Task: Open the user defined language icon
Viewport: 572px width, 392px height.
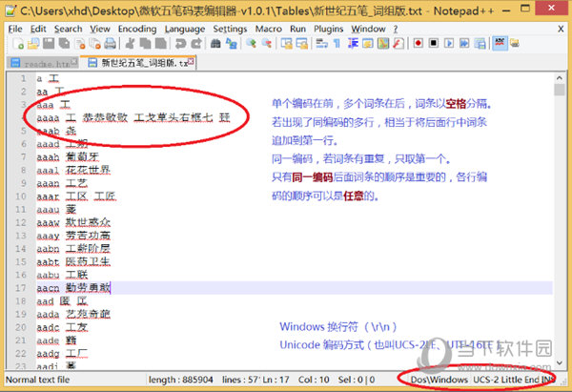Action: coord(368,44)
